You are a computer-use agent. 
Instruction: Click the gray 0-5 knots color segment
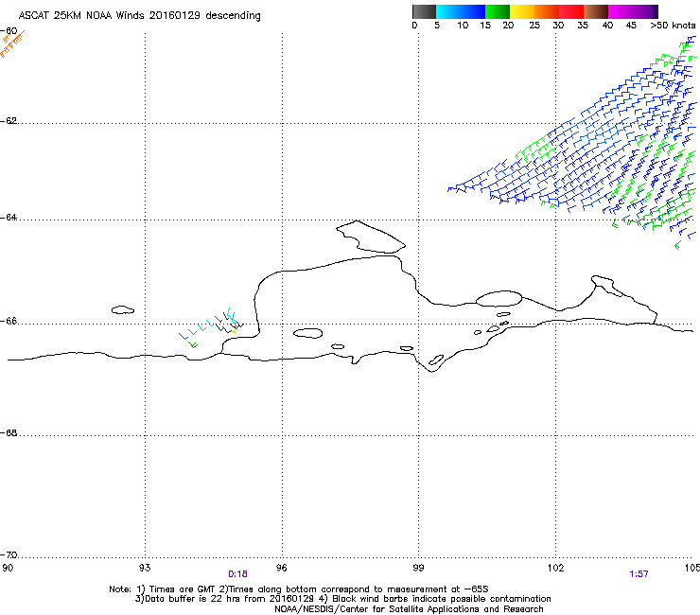424,11
